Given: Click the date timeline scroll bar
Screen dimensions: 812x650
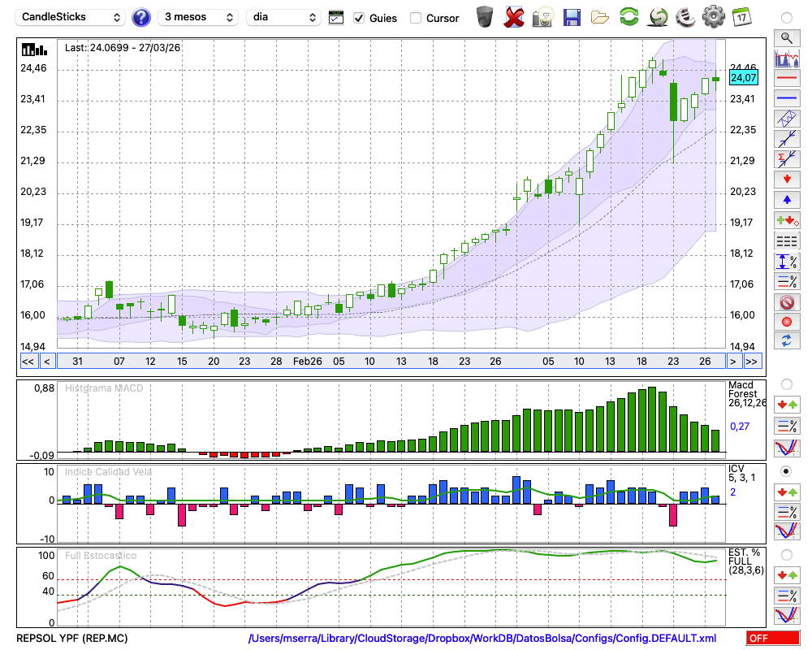Looking at the screenshot, I should 390,361.
